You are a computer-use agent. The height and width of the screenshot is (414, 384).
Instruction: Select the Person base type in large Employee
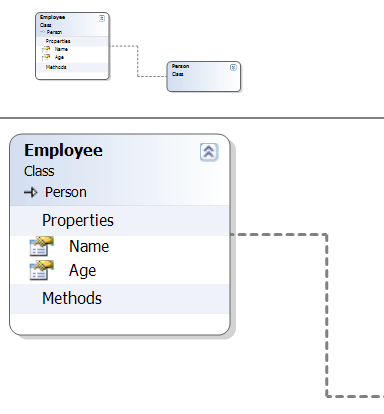coord(66,192)
